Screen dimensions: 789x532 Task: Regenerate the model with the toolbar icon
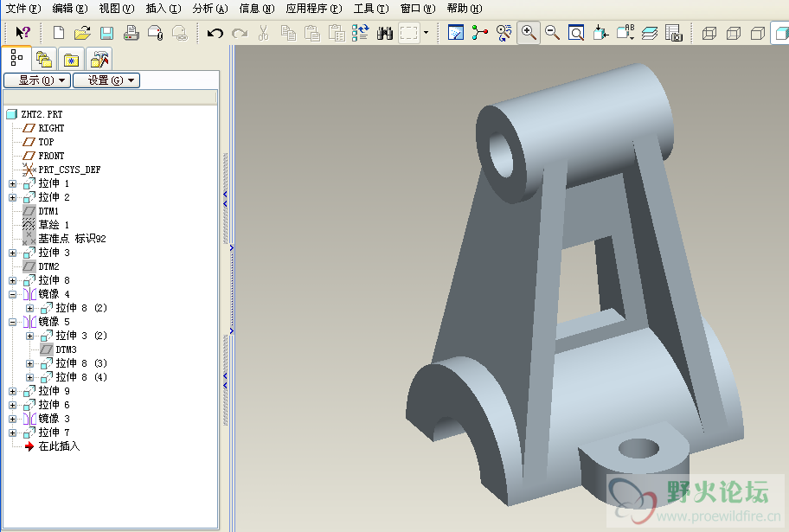pyautogui.click(x=360, y=33)
